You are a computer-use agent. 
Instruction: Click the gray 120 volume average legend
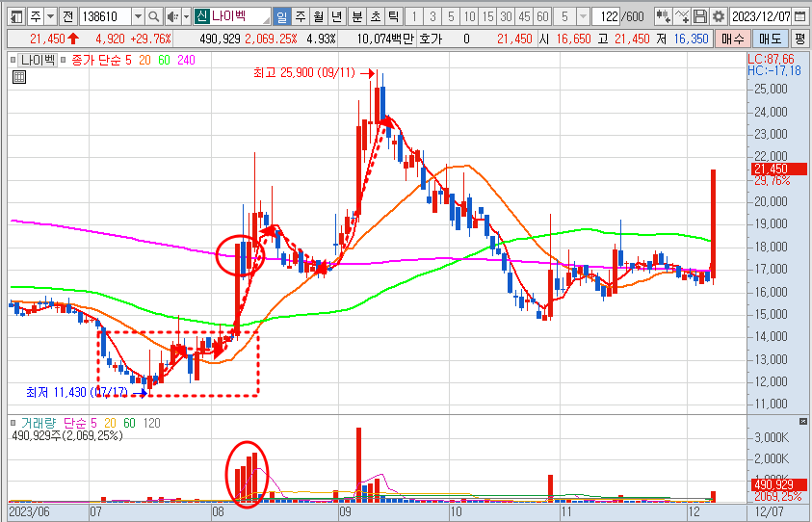pyautogui.click(x=152, y=423)
